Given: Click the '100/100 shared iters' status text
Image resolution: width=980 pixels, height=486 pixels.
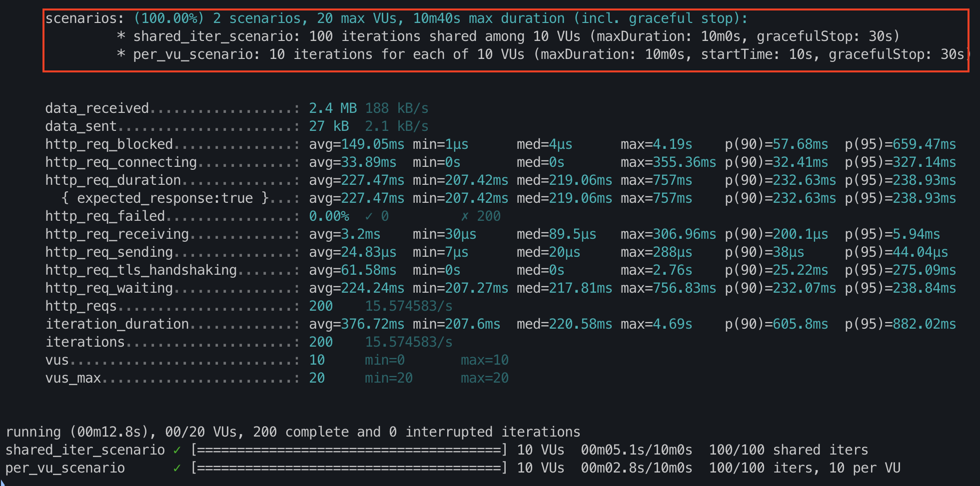Looking at the screenshot, I should [788, 450].
